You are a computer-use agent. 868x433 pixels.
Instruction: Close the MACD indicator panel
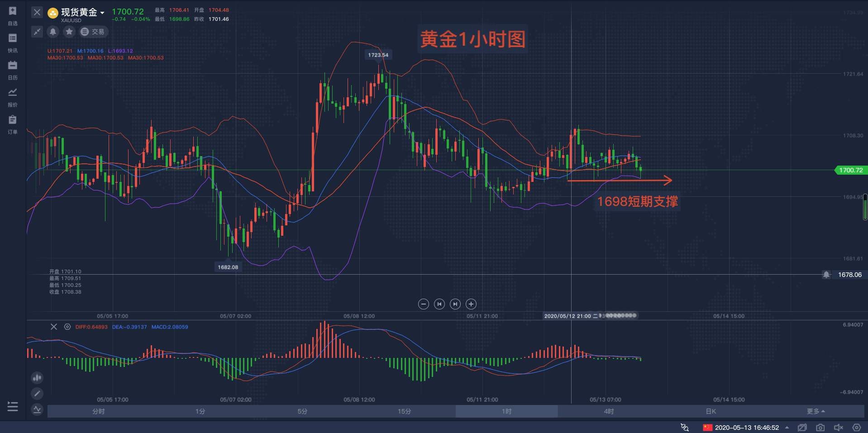(x=54, y=327)
